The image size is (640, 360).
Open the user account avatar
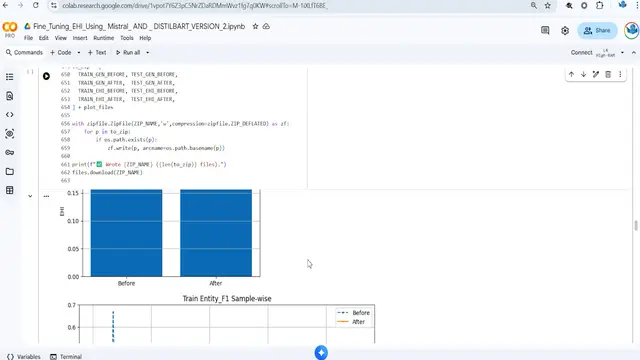point(631,31)
